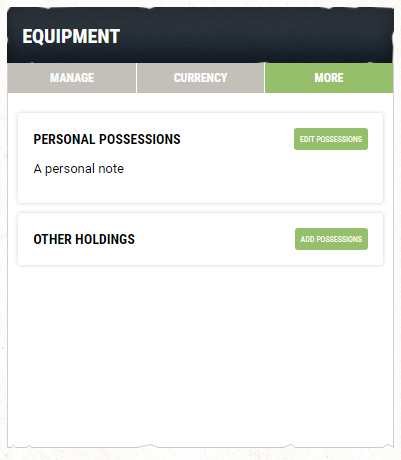Switch to the Manage tab
Screen dimensions: 401x460
72,78
